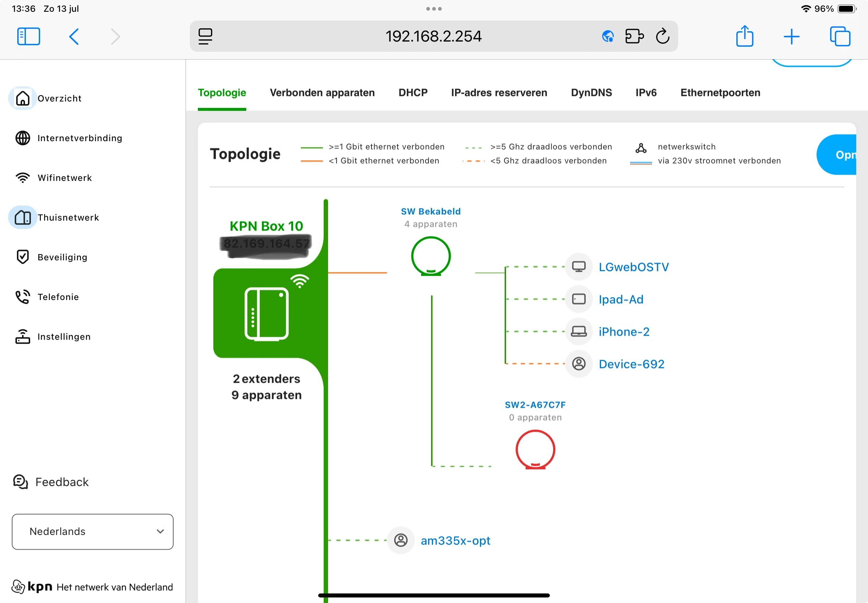Reload the page using refresh icon

(662, 37)
